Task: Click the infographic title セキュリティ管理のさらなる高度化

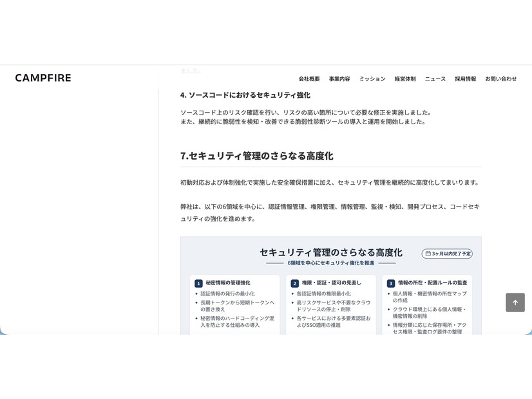Action: tap(331, 252)
